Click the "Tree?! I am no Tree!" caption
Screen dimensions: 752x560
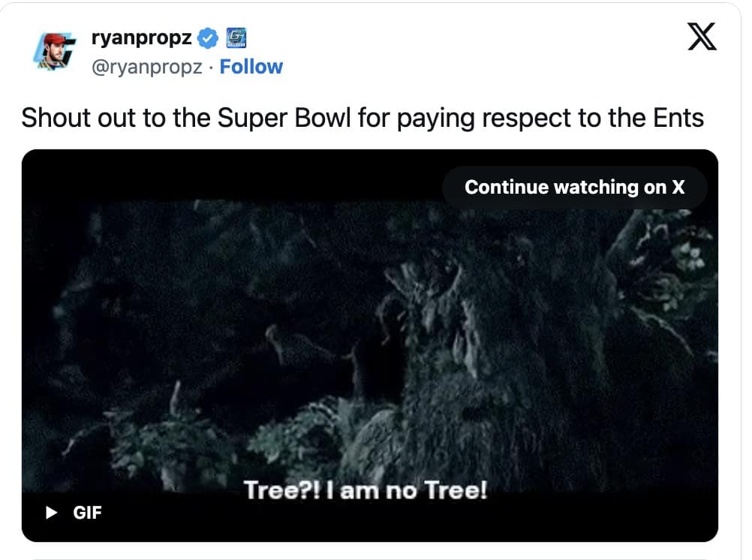click(366, 490)
